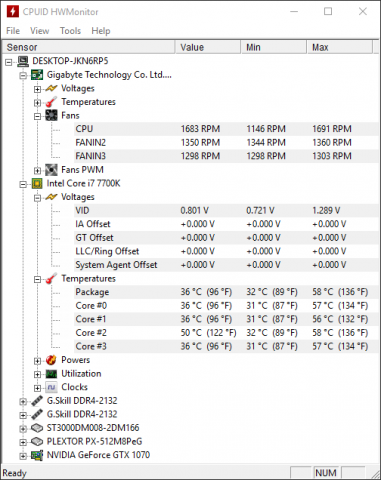The image size is (381, 480).
Task: Collapse the Intel Core i7 7700K node
Action: [x=23, y=184]
